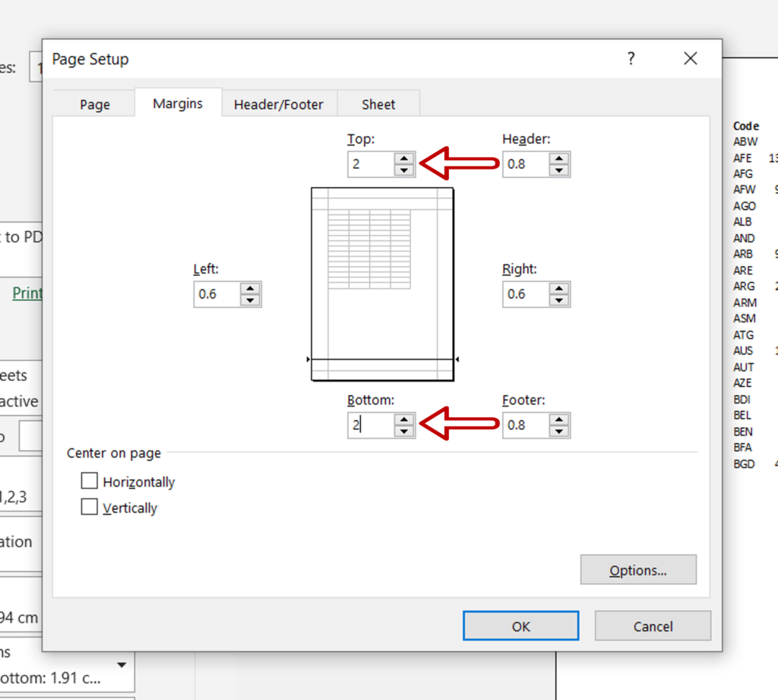778x700 pixels.
Task: Click the Help question mark icon
Action: coord(631,59)
